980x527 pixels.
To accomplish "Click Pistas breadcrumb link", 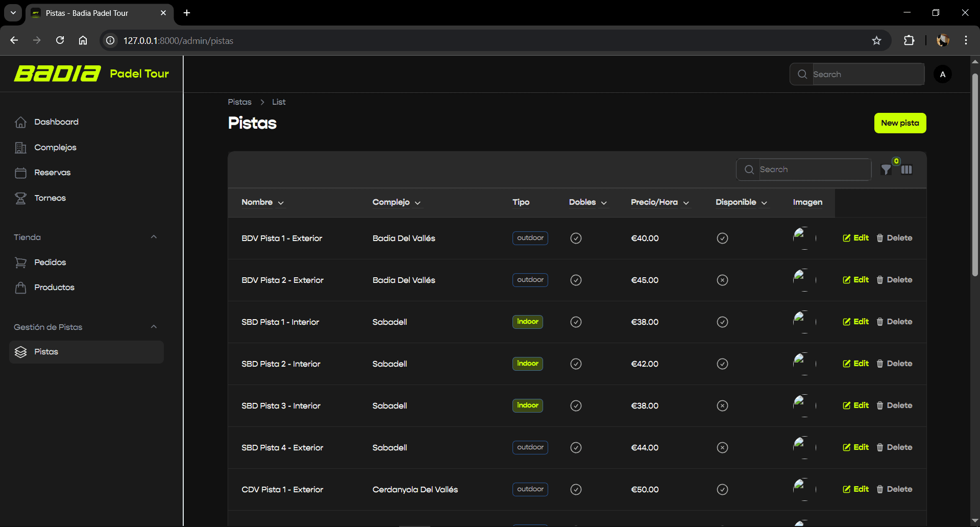I will tap(239, 102).
